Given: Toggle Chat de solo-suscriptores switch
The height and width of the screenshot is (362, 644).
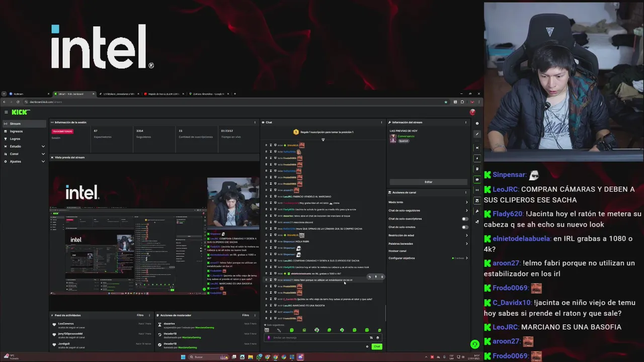Looking at the screenshot, I should (465, 219).
